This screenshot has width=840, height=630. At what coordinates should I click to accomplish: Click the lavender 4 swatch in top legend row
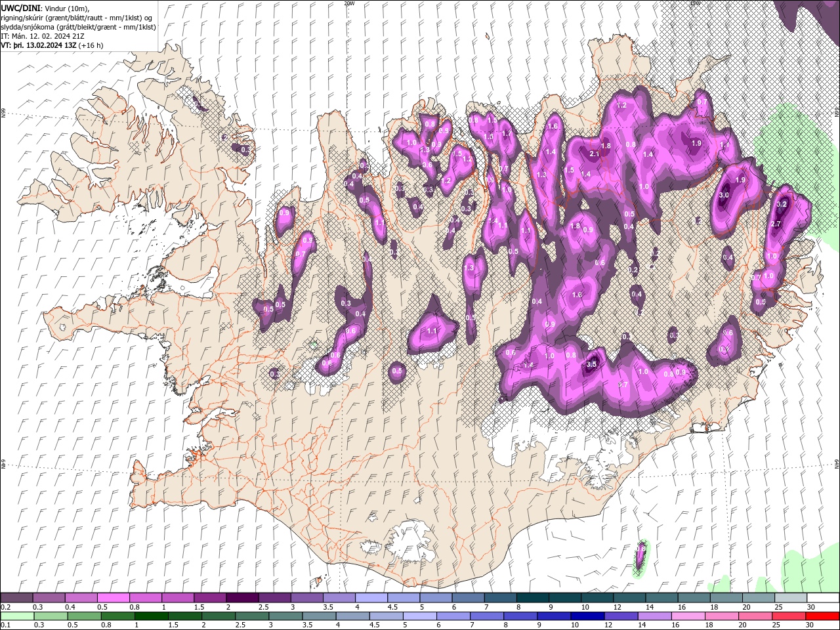pos(371,598)
